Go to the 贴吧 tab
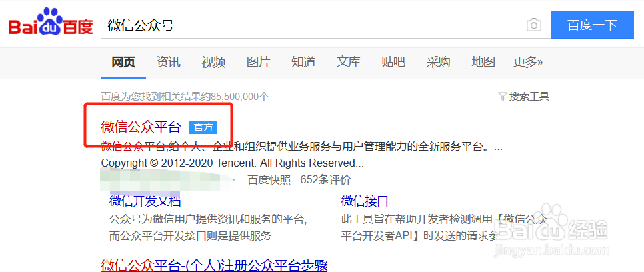 click(x=393, y=62)
